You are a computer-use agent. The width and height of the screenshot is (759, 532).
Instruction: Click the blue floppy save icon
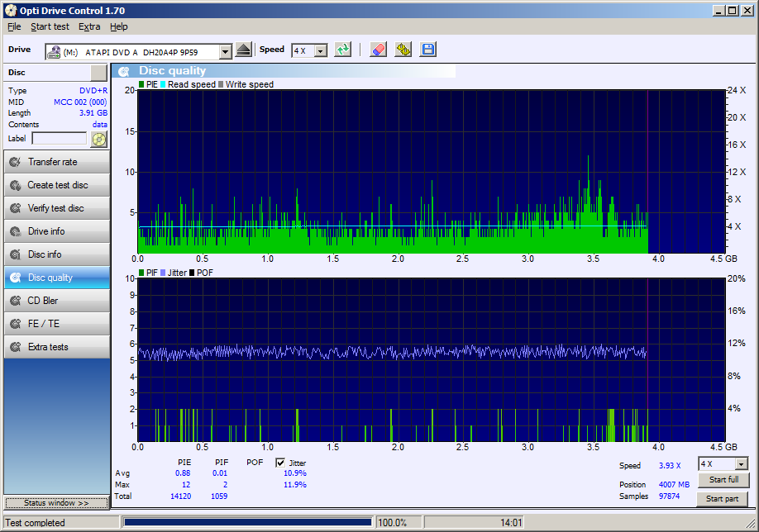(428, 50)
